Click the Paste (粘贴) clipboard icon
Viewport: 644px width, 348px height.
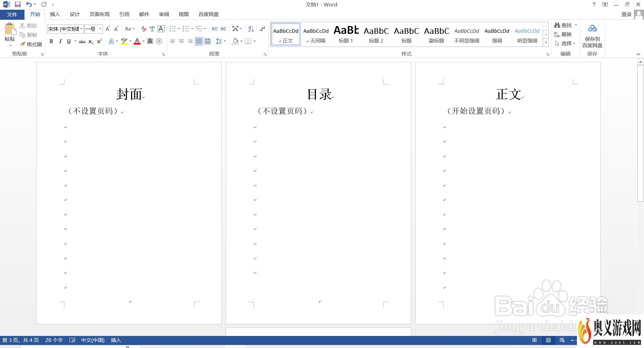coord(10,29)
